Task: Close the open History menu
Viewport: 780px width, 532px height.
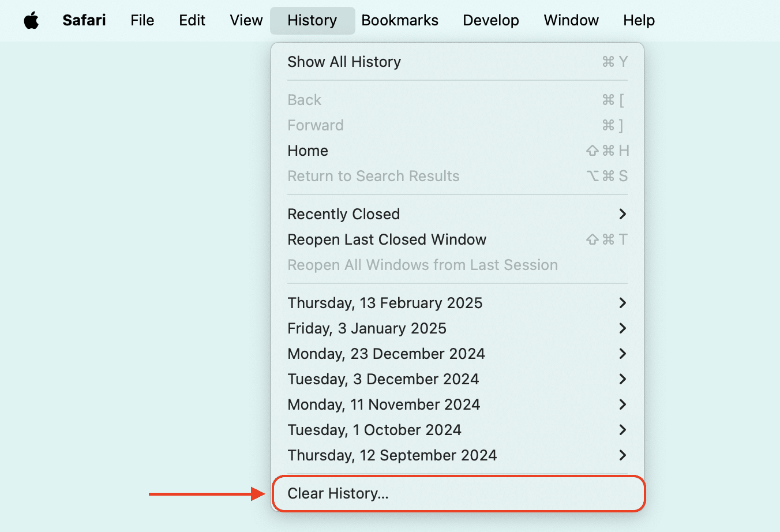Action: coord(312,20)
